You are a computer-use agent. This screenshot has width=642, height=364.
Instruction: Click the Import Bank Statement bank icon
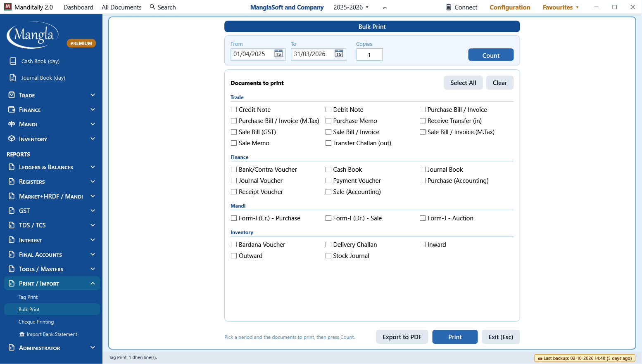(x=22, y=334)
